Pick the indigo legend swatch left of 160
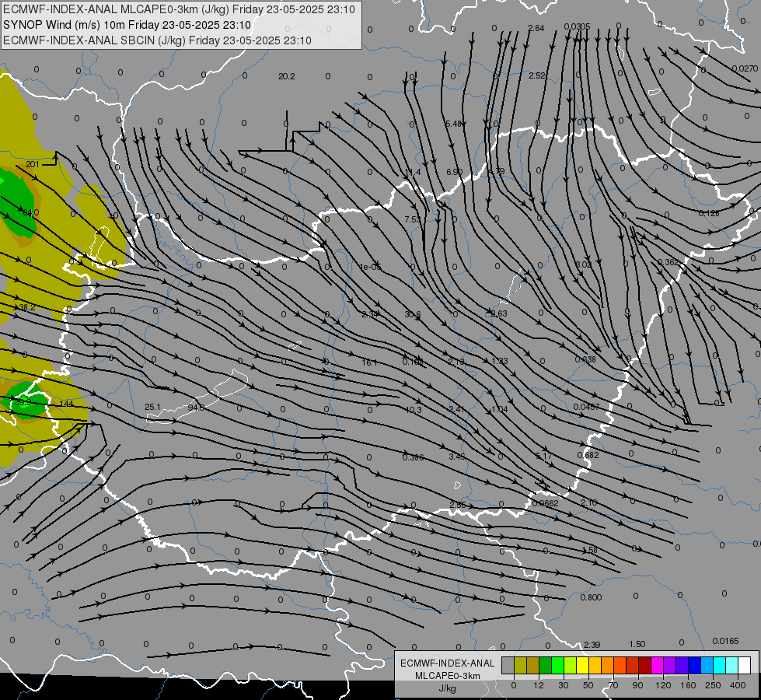 (682, 666)
